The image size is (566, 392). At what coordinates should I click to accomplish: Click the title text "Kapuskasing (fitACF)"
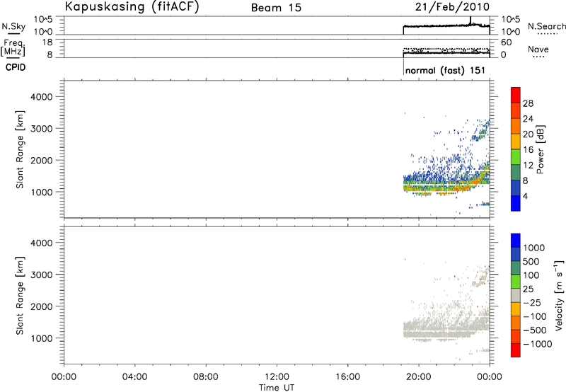point(132,6)
